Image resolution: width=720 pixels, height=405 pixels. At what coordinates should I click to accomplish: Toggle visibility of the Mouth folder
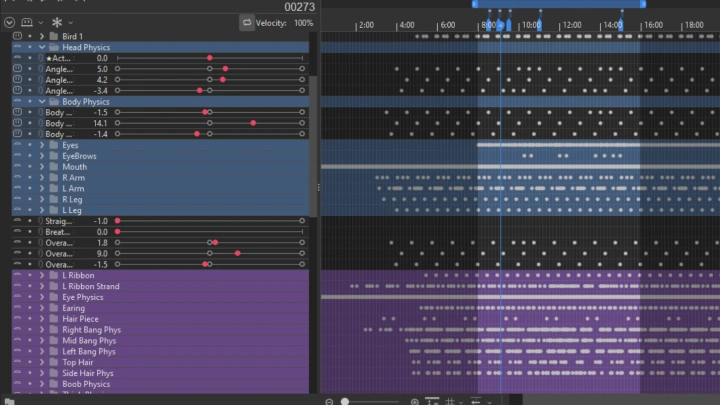click(17, 167)
